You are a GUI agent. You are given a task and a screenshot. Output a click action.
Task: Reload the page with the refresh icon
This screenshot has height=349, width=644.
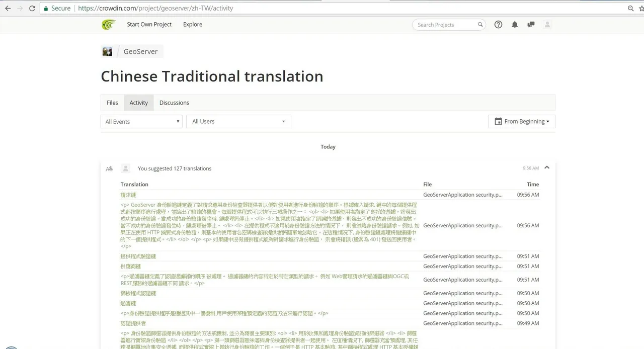pyautogui.click(x=32, y=9)
